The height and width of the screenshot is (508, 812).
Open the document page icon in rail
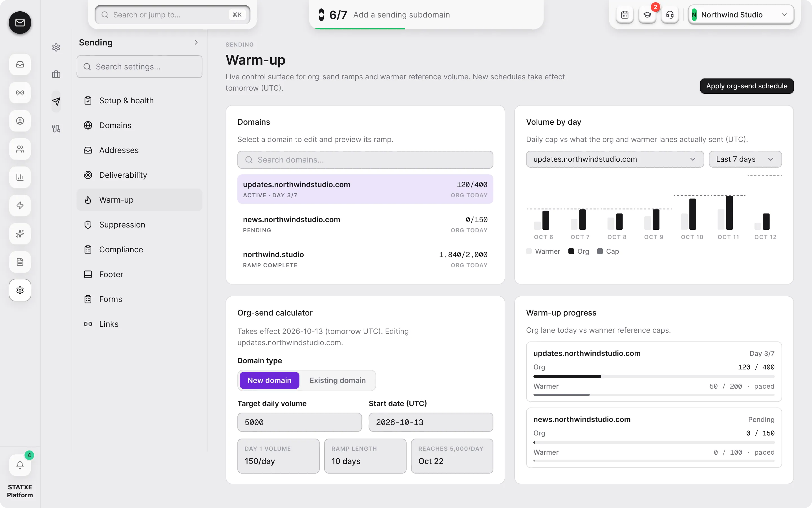[x=20, y=262]
